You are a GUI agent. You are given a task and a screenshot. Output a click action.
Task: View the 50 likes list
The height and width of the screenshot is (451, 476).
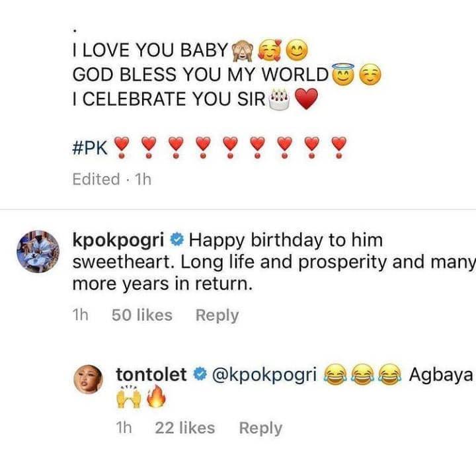(141, 315)
